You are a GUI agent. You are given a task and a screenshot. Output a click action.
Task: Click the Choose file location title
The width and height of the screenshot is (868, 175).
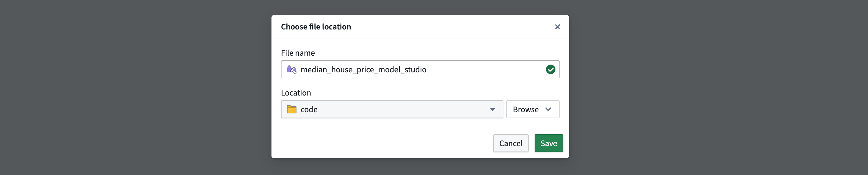coord(316,27)
